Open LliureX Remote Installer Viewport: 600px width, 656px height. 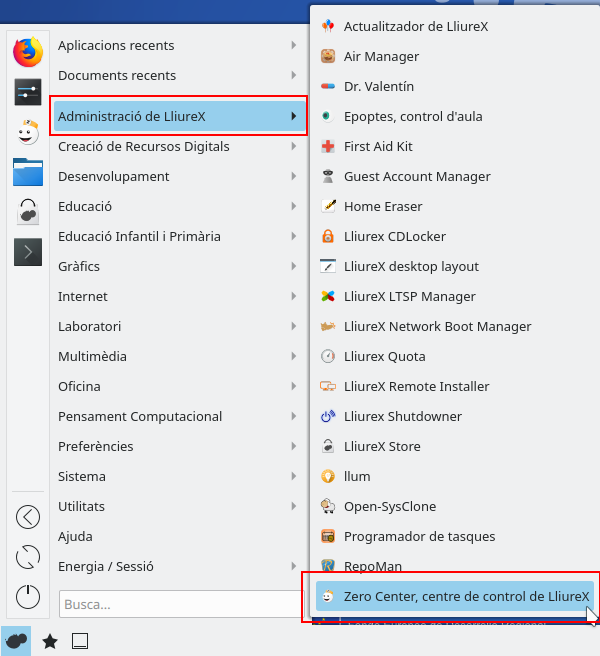[x=416, y=386]
